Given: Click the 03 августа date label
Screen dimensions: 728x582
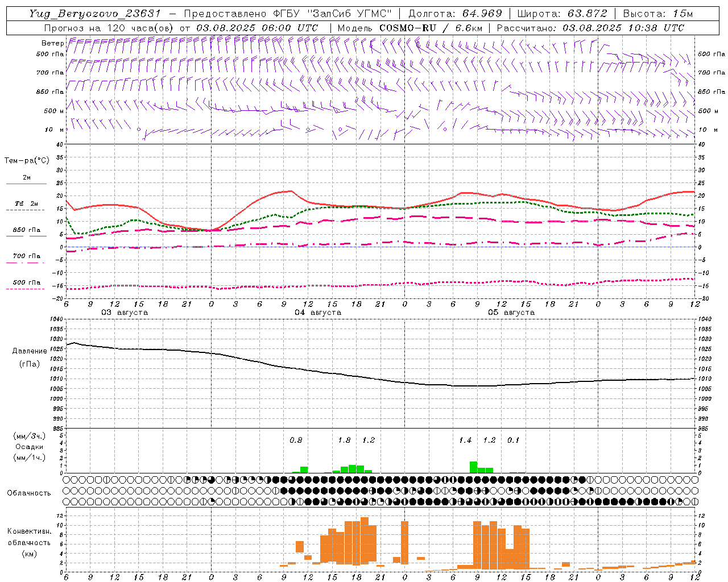Looking at the screenshot, I should (125, 313).
